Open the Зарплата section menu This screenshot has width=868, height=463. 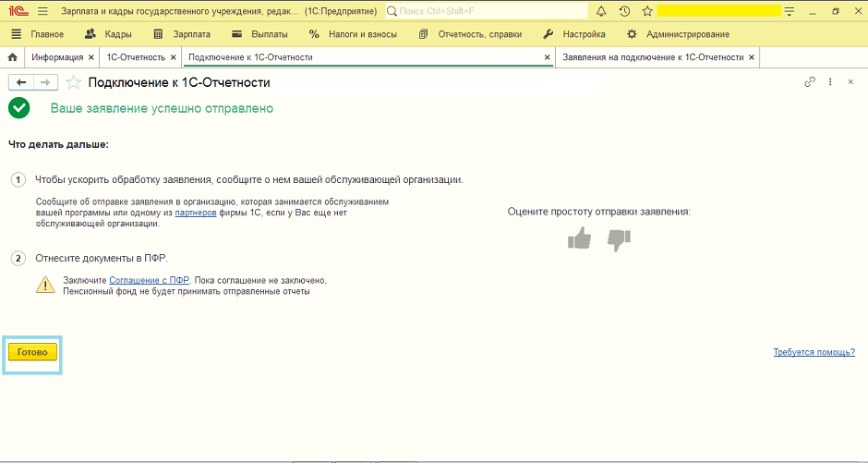pos(182,34)
